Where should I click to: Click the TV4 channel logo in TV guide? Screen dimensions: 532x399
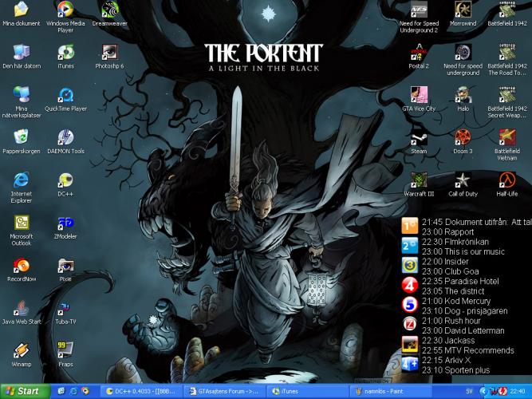point(409,284)
